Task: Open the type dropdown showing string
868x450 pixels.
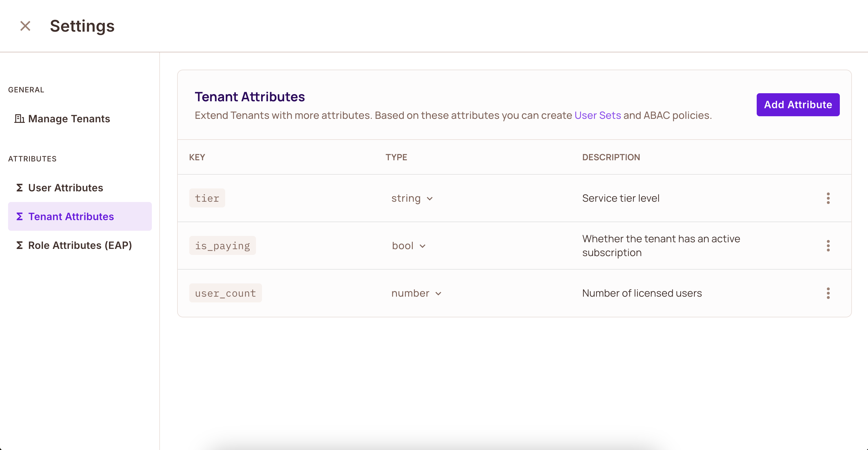Action: 412,198
